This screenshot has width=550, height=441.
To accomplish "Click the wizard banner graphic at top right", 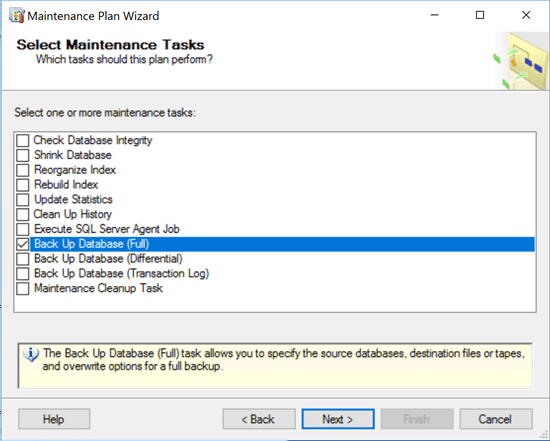I will pos(521,61).
